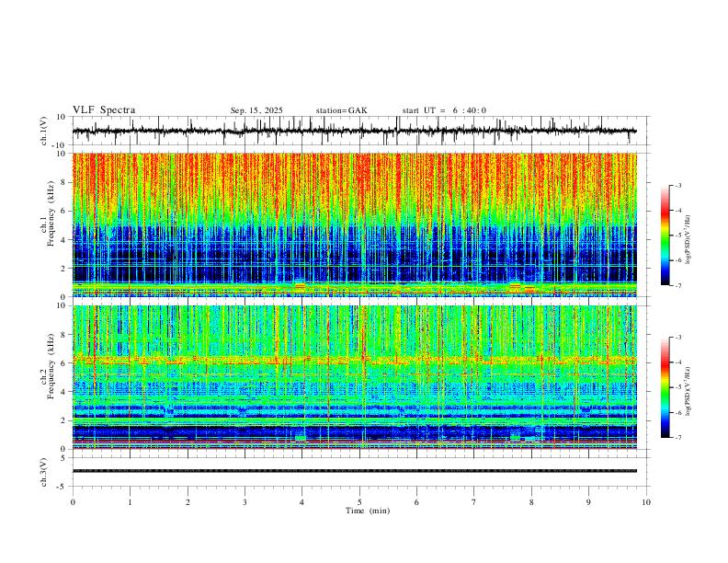The height and width of the screenshot is (563, 728).
Task: Select the date label "Sep. 15, 2025"
Action: [256, 110]
